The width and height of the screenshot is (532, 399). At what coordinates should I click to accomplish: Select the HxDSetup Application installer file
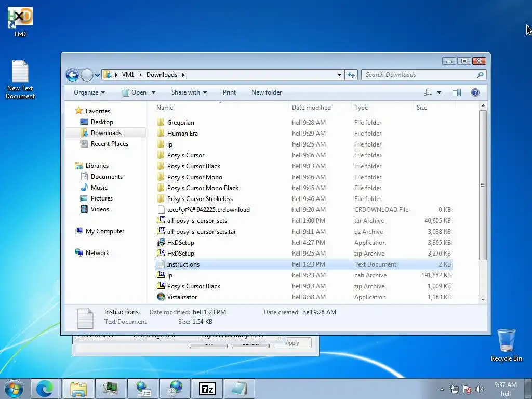coord(303,242)
